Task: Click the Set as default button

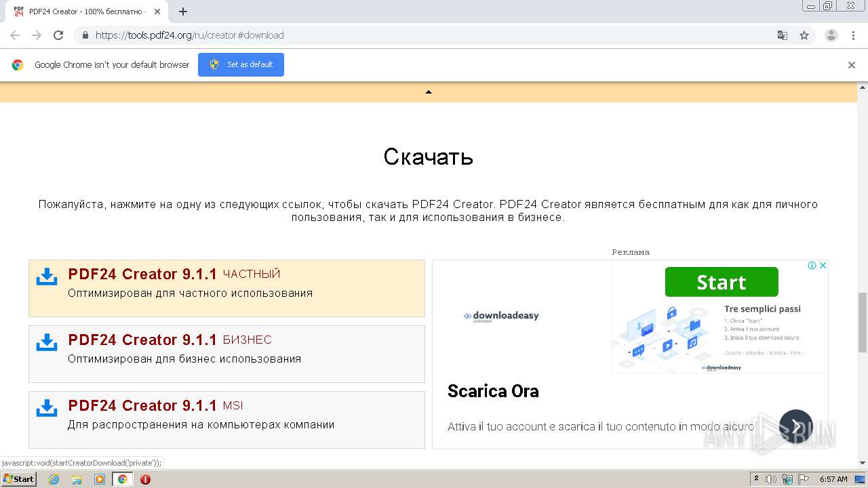Action: coord(241,64)
